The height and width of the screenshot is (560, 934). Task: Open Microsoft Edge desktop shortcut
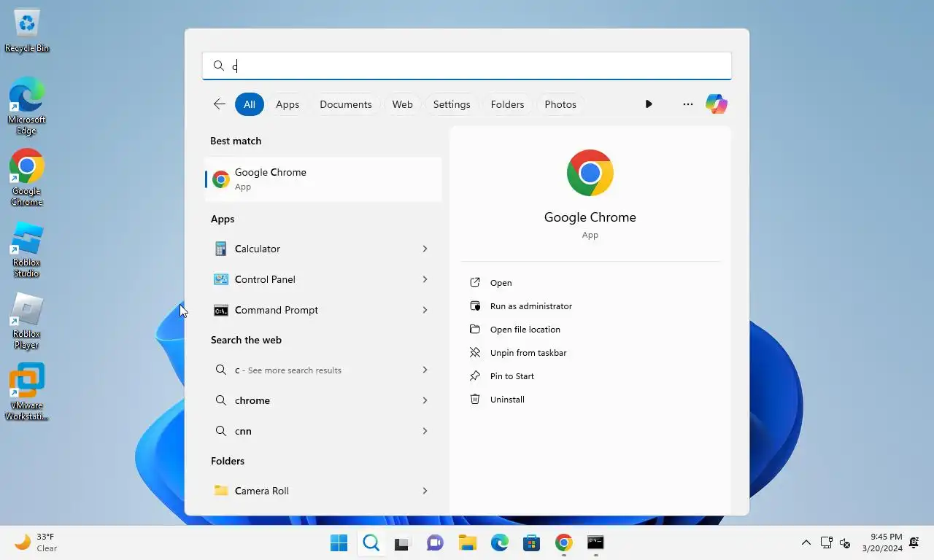click(27, 106)
